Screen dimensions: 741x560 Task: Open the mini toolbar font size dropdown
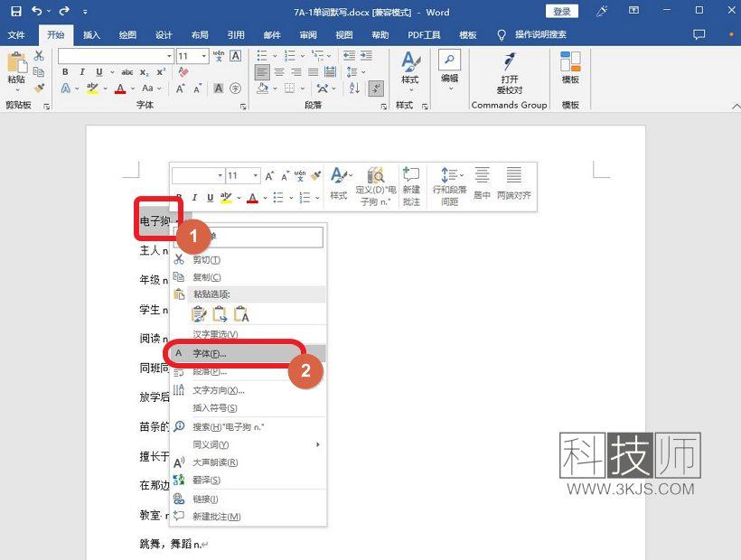(255, 175)
